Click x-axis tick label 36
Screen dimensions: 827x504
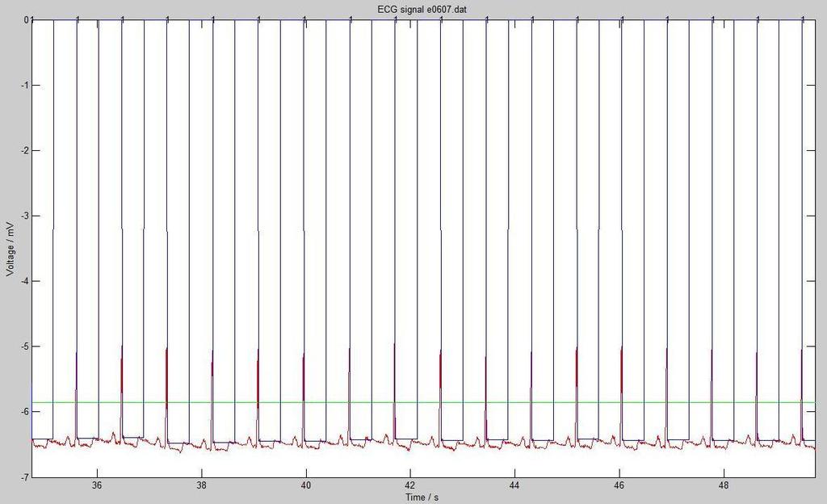97,486
